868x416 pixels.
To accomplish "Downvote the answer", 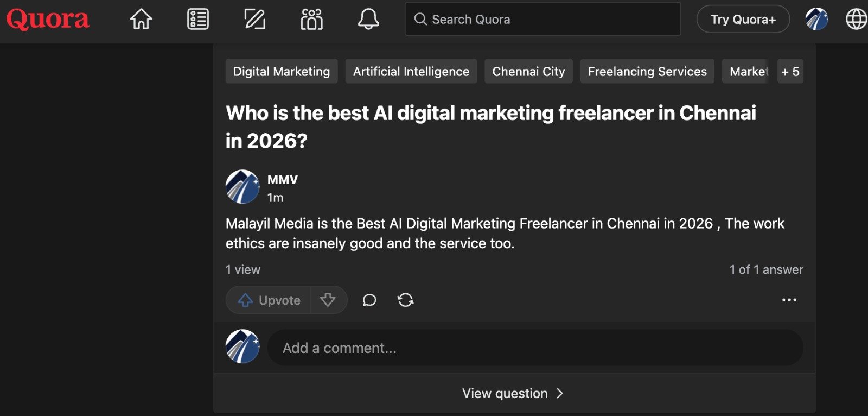I will (328, 300).
